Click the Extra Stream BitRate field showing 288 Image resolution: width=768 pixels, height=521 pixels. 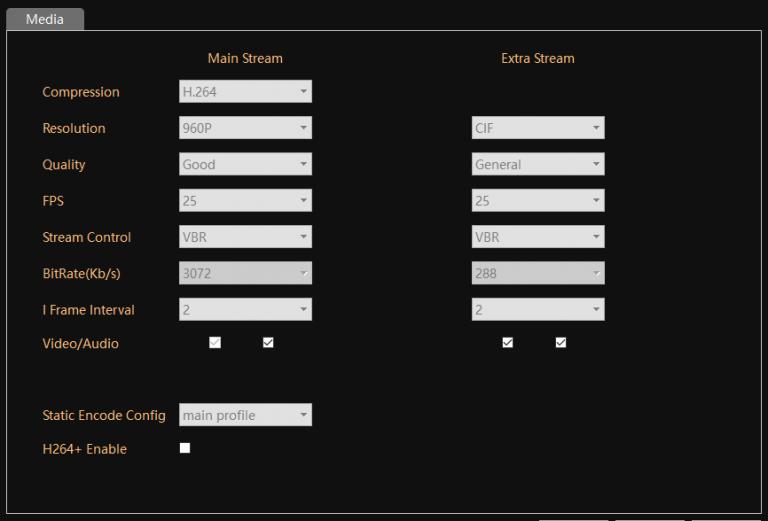tap(538, 273)
